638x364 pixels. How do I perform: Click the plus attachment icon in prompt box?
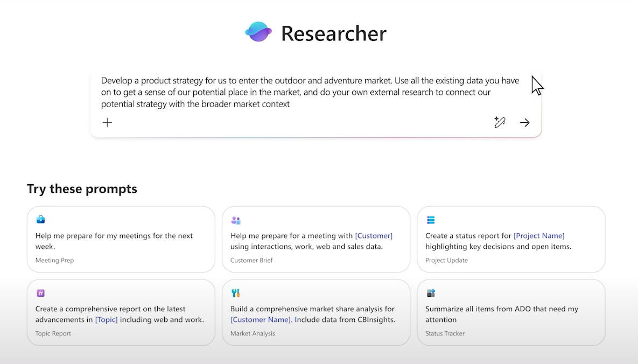pos(108,123)
